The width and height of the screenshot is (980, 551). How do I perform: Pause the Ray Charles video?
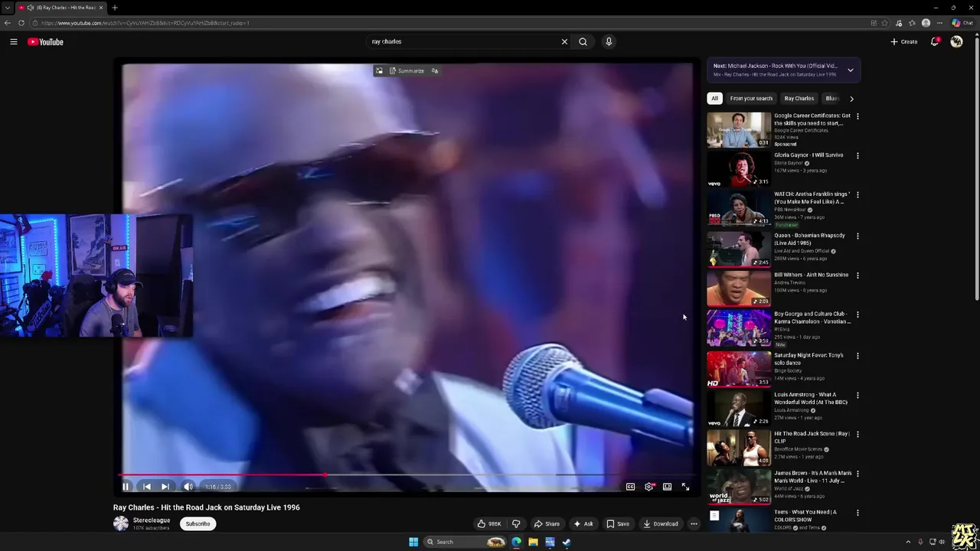[126, 487]
